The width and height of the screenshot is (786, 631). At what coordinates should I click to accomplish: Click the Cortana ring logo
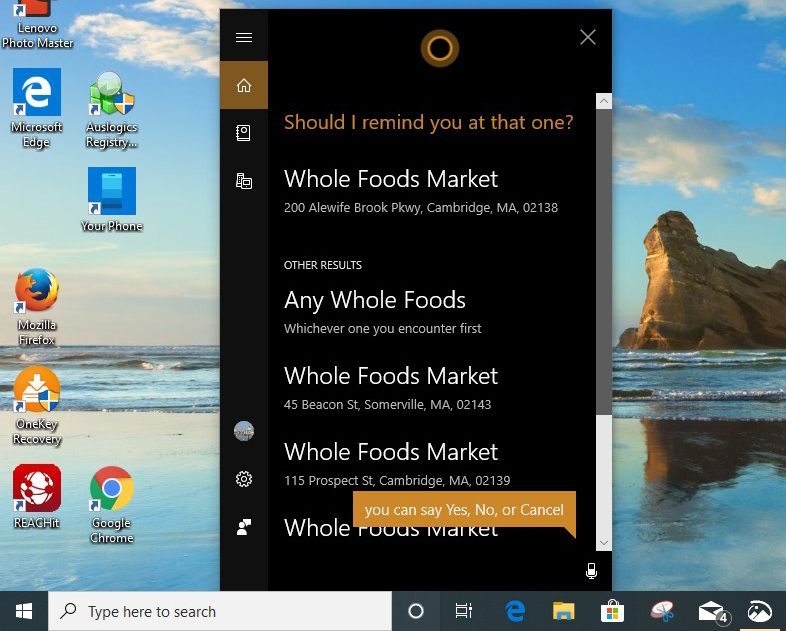pyautogui.click(x=440, y=48)
